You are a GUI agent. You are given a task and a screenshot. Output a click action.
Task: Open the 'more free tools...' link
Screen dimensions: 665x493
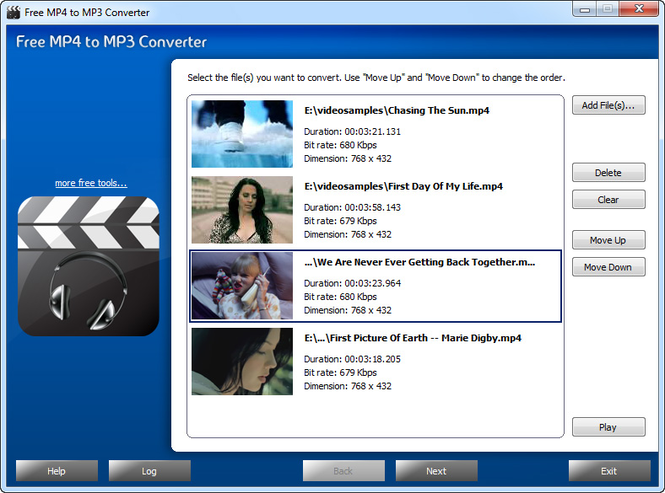tap(91, 183)
